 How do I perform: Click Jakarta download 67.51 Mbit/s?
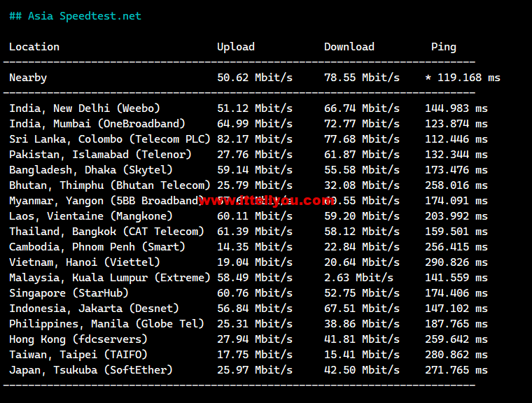tap(362, 309)
